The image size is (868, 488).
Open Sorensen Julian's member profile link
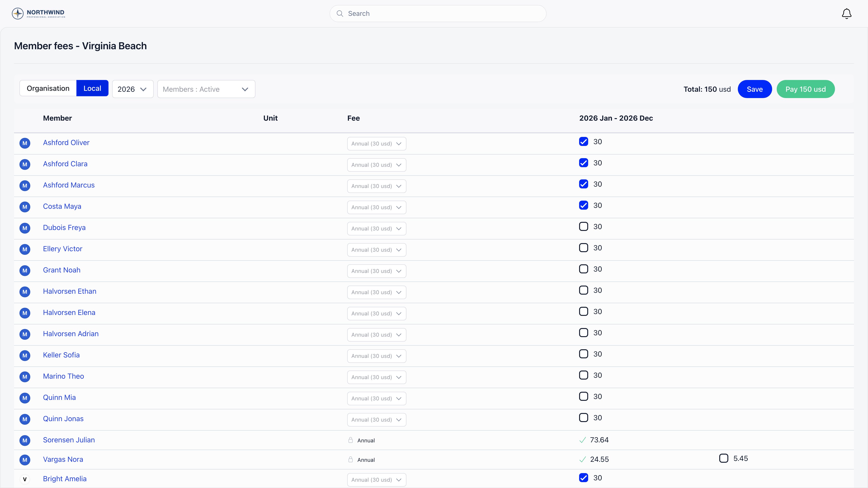click(69, 440)
